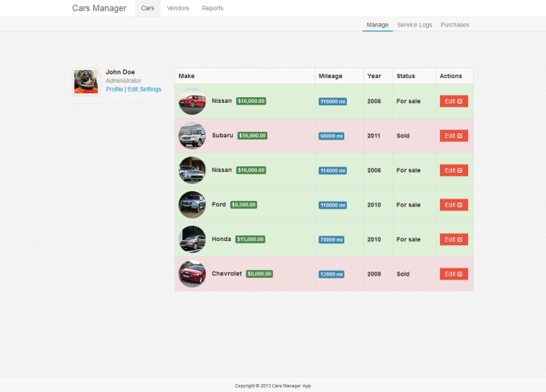Screen dimensions: 546x392
Task: Click the 98000 mi mileage badge
Action: coord(332,136)
